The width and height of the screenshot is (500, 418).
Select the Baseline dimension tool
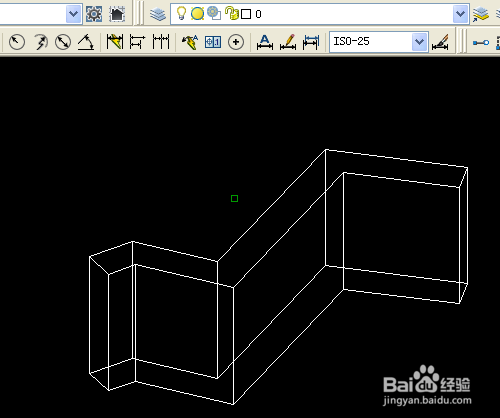point(137,42)
